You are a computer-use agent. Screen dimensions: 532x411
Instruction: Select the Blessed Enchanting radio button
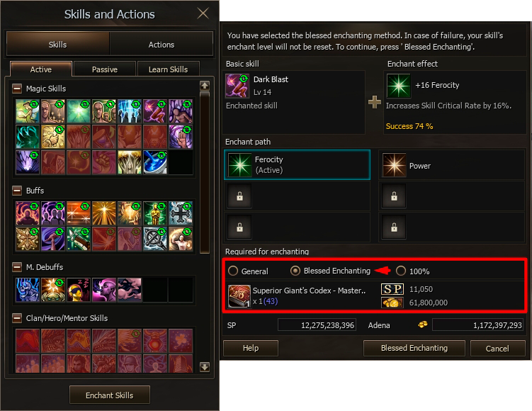pyautogui.click(x=295, y=271)
